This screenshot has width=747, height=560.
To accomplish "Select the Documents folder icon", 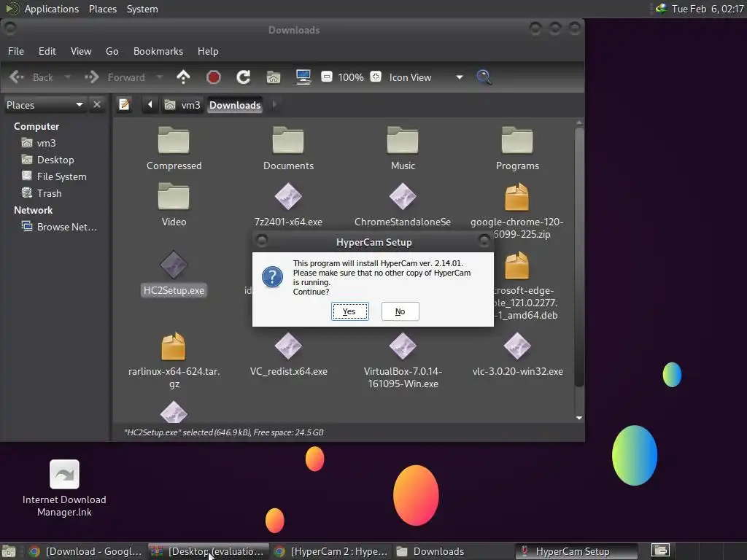I will click(x=288, y=141).
